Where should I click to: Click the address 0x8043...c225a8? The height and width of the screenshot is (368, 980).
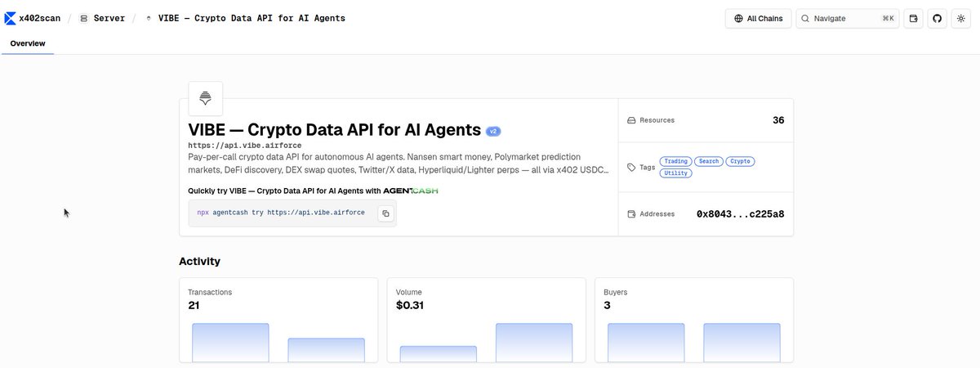pos(741,214)
